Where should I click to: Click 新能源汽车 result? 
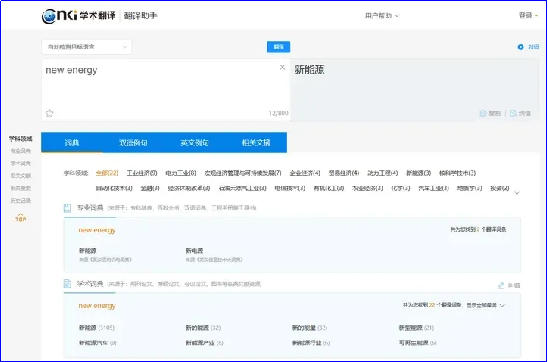coord(98,343)
